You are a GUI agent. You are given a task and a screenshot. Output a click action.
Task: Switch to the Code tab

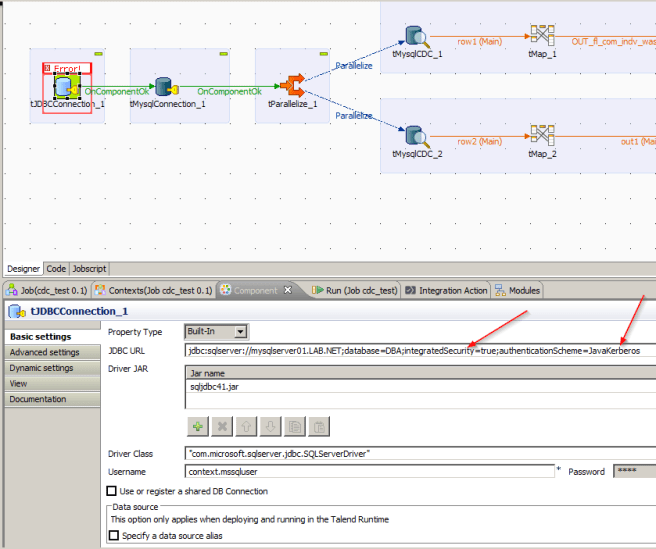click(56, 269)
